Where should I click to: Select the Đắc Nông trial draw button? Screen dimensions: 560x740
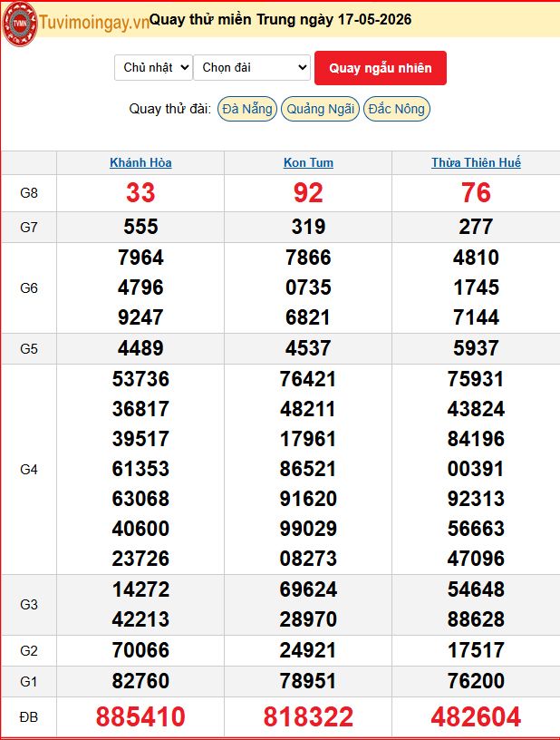point(396,109)
